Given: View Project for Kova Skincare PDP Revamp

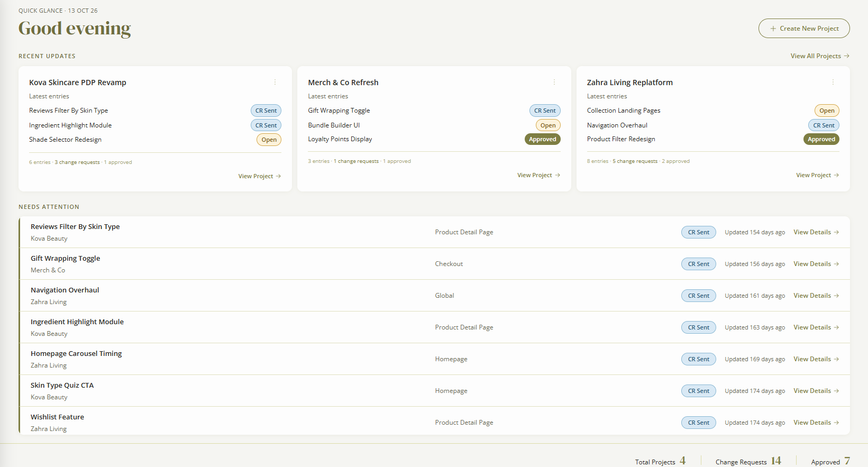Looking at the screenshot, I should click(260, 176).
